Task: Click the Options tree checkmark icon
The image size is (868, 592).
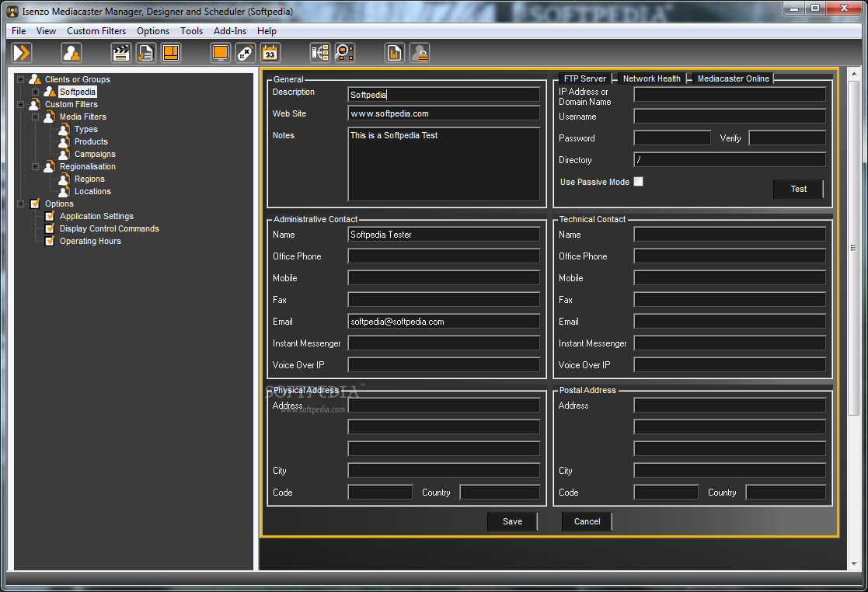Action: coord(35,204)
